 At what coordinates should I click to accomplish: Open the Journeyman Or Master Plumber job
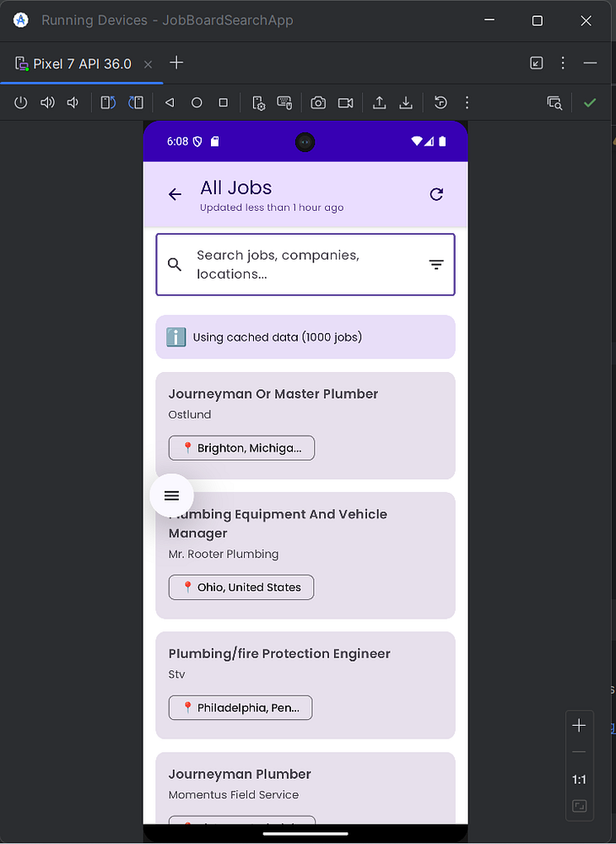coord(305,425)
